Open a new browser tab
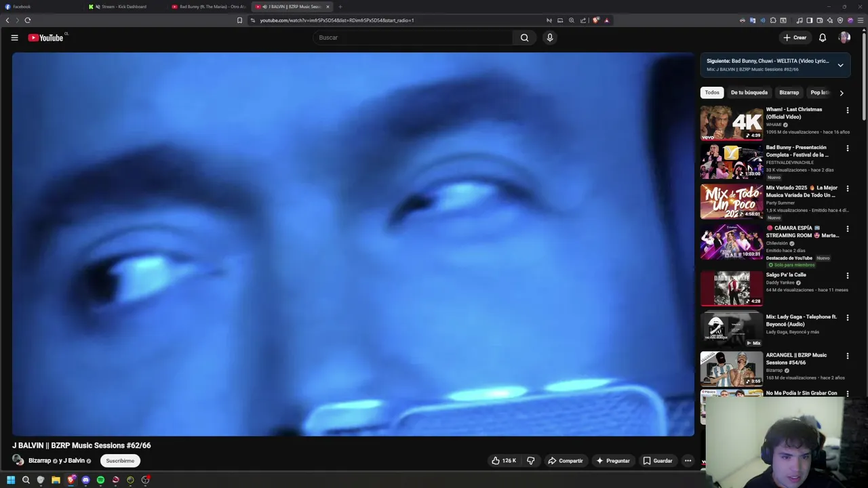 pyautogui.click(x=340, y=7)
